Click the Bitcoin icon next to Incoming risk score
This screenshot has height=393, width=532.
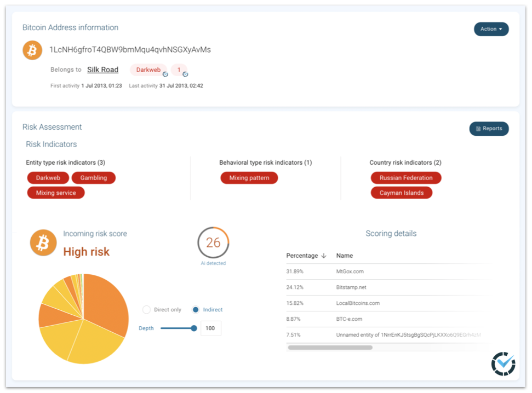pos(43,242)
